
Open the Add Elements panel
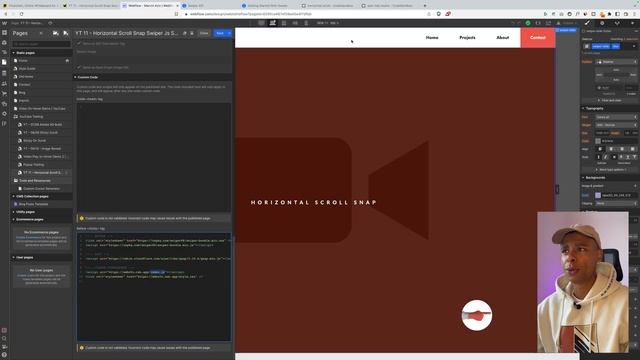[x=4, y=33]
